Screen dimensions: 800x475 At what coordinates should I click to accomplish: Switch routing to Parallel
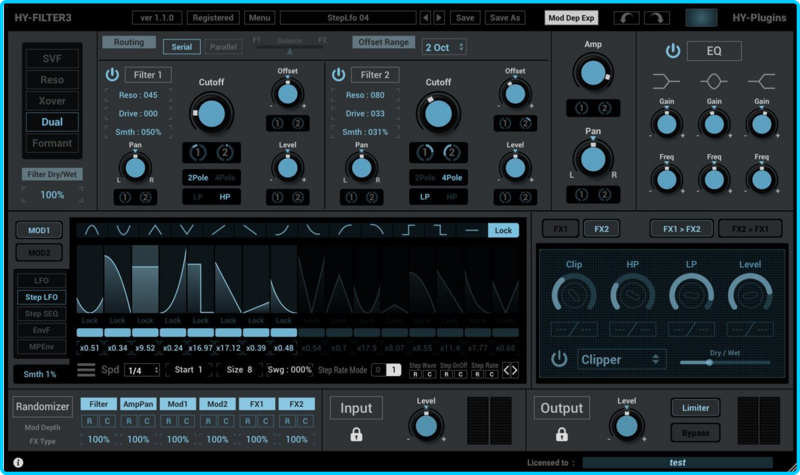[223, 47]
